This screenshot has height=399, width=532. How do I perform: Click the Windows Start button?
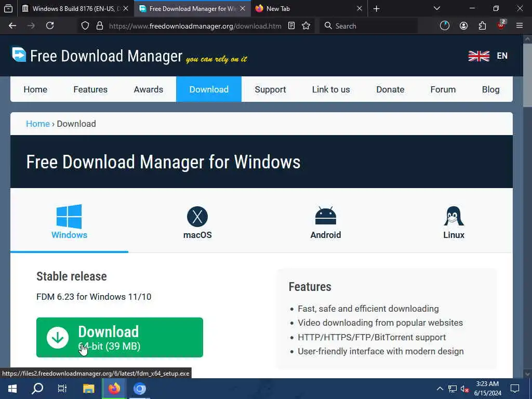12,389
